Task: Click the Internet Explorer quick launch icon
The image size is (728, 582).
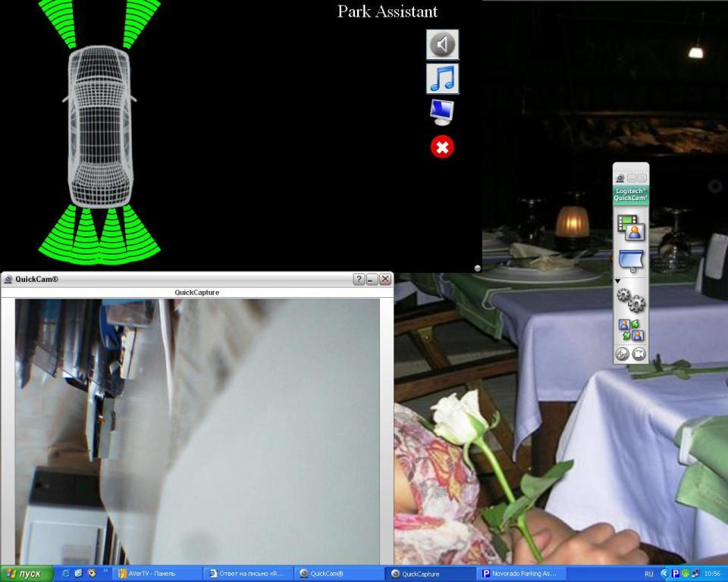Action: (66, 574)
